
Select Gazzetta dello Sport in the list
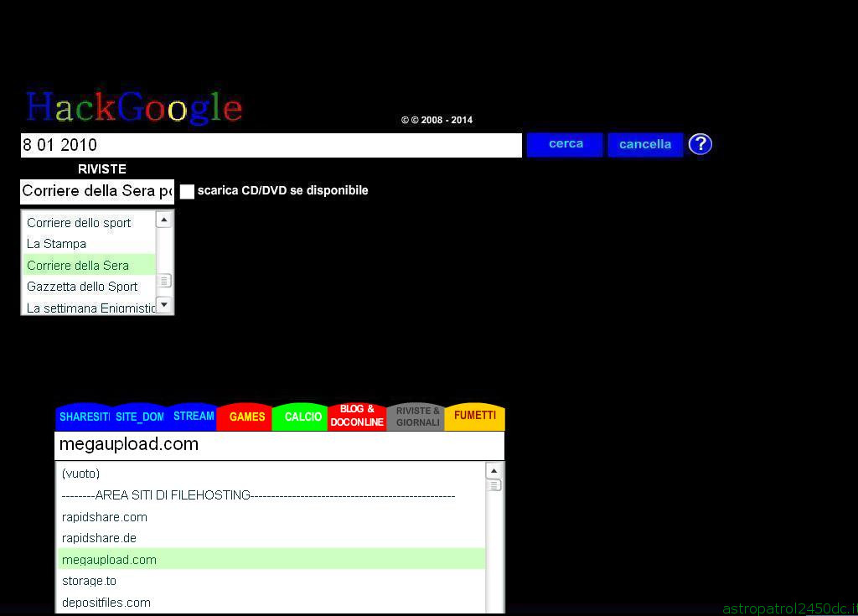coord(89,287)
